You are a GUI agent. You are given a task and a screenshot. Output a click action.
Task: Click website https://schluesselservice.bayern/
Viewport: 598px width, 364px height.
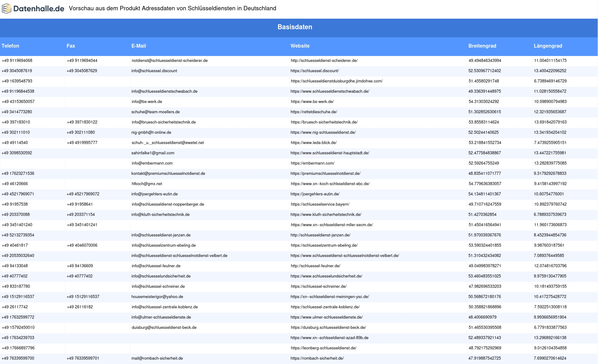(x=320, y=204)
